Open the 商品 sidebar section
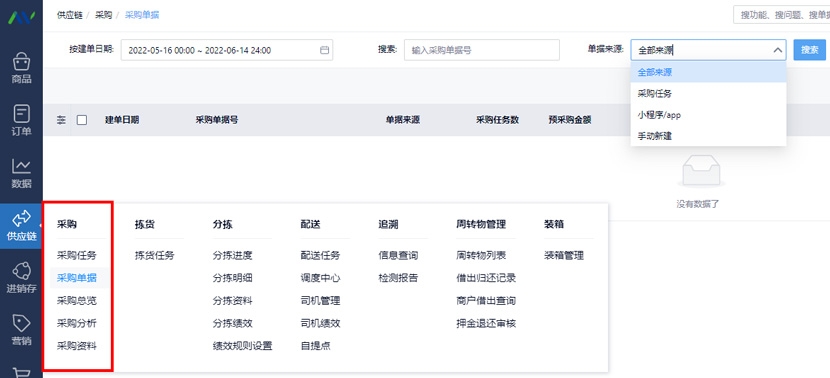The width and height of the screenshot is (830, 378). [21, 68]
